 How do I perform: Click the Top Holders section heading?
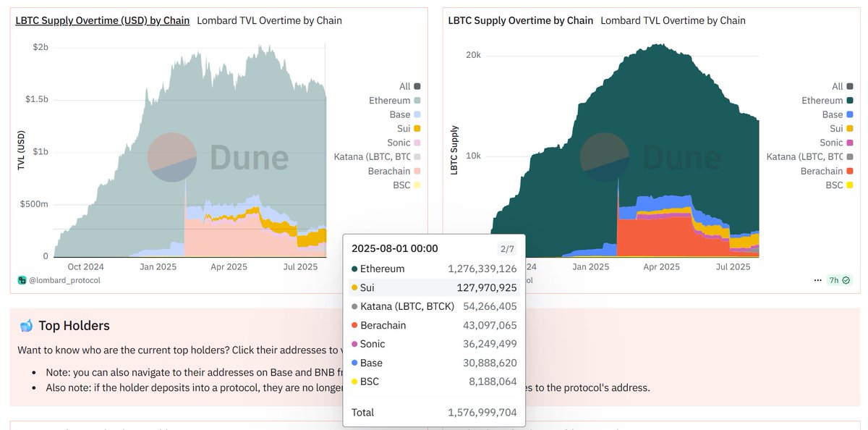[x=75, y=326]
